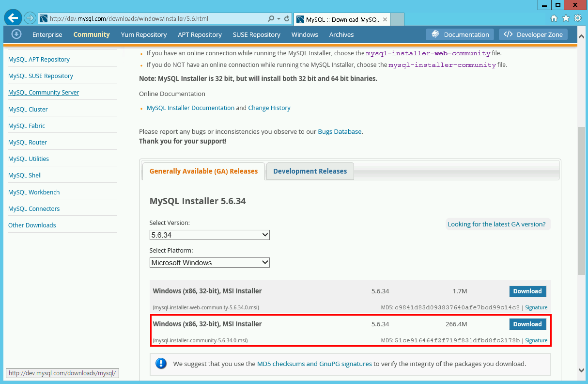Open the blank new tab button

[397, 19]
